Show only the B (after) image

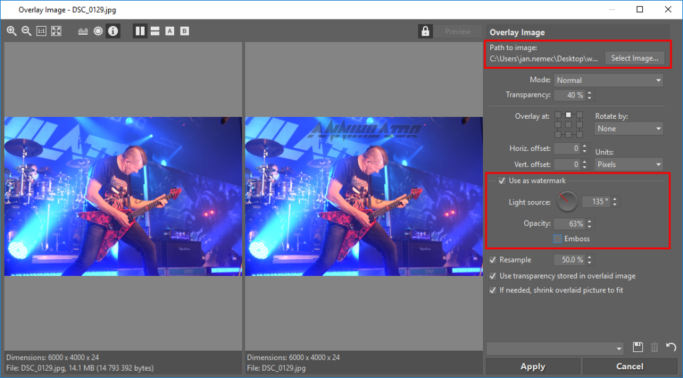(x=185, y=31)
